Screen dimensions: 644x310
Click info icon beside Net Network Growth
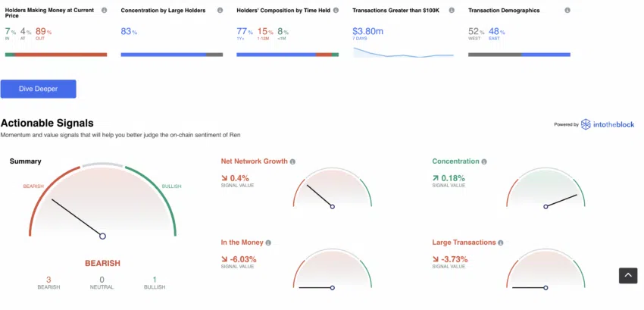292,162
